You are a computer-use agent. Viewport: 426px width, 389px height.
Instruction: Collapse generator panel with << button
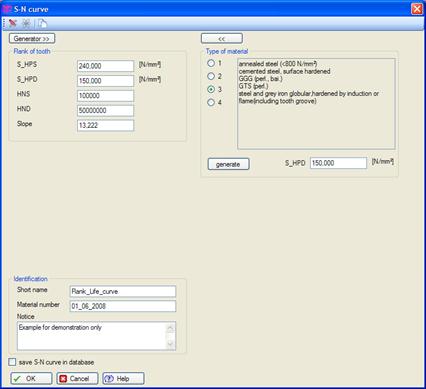(222, 39)
